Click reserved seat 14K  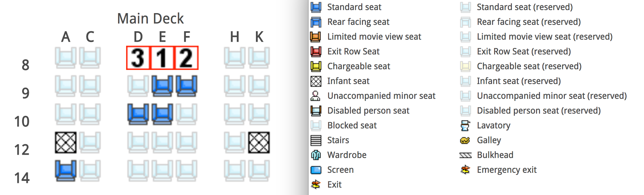click(x=259, y=171)
